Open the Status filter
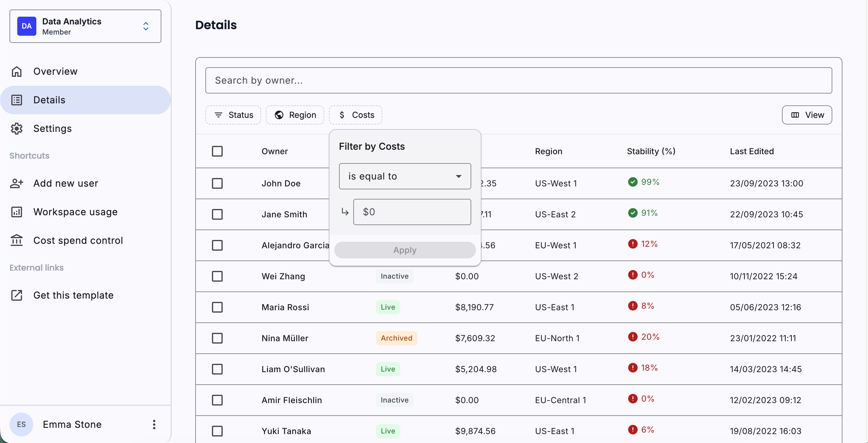The height and width of the screenshot is (443, 868). 233,115
